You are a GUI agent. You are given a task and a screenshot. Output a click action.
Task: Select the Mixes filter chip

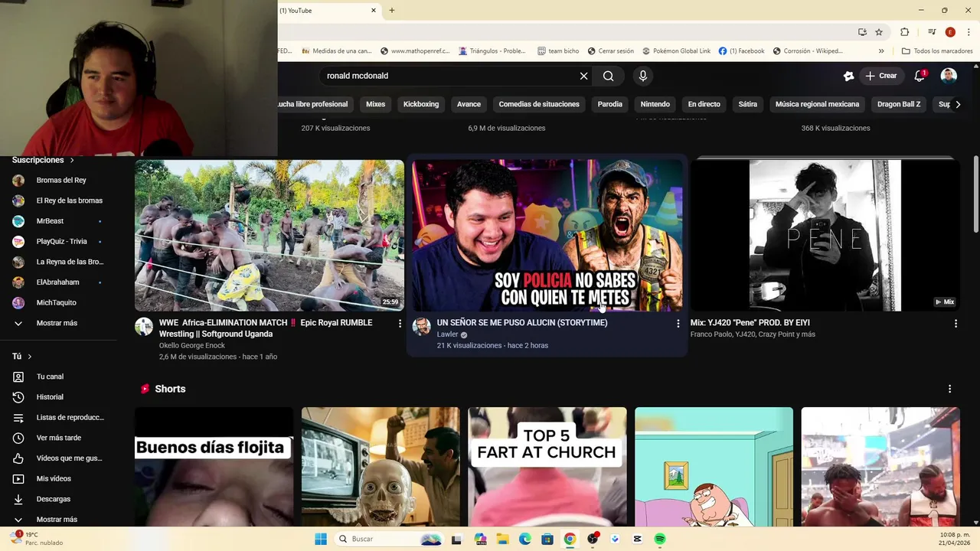click(375, 104)
